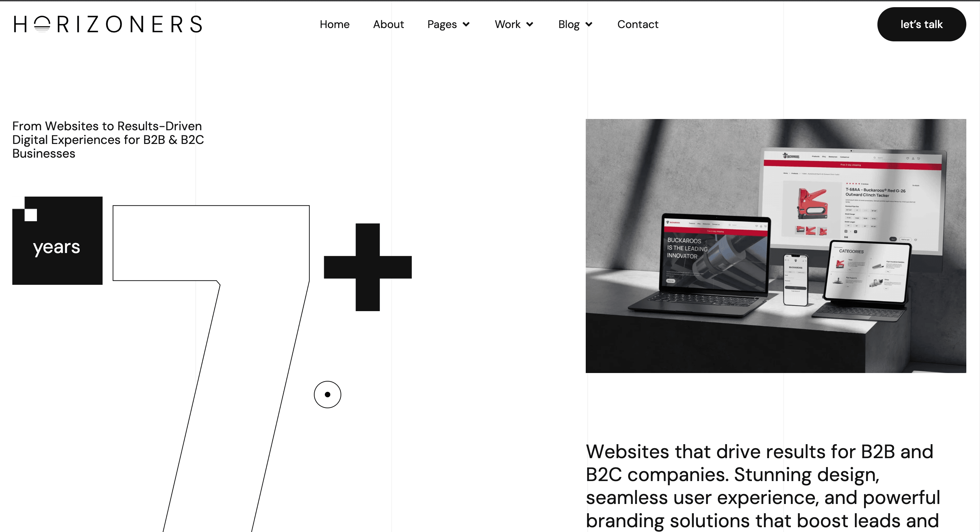Click the let's talk button
980x532 pixels.
pos(922,24)
